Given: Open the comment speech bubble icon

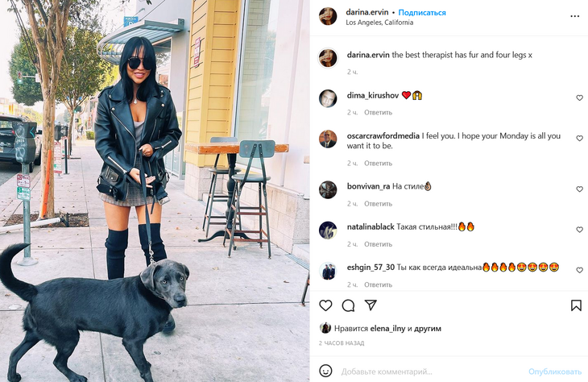Looking at the screenshot, I should 348,305.
